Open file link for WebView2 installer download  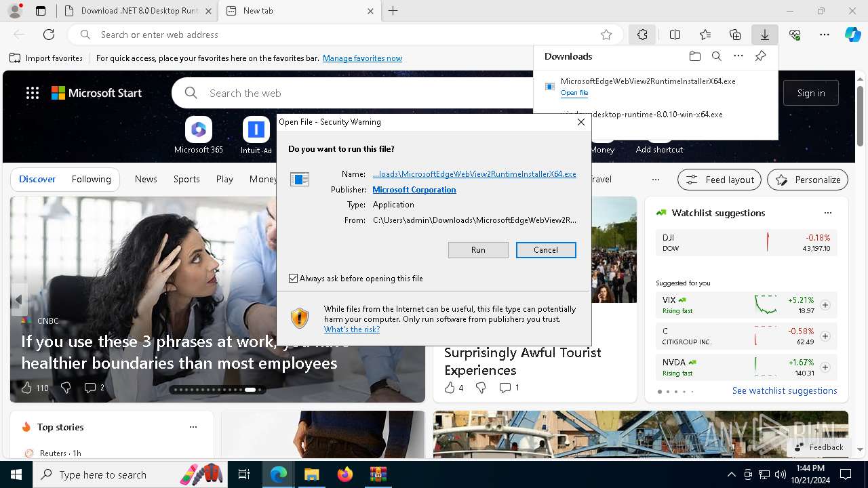click(574, 93)
